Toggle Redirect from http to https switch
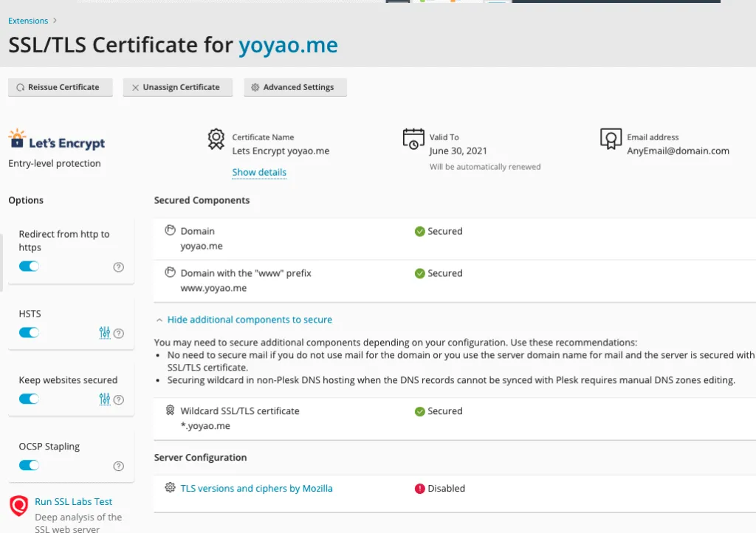The width and height of the screenshot is (756, 533). pos(29,266)
